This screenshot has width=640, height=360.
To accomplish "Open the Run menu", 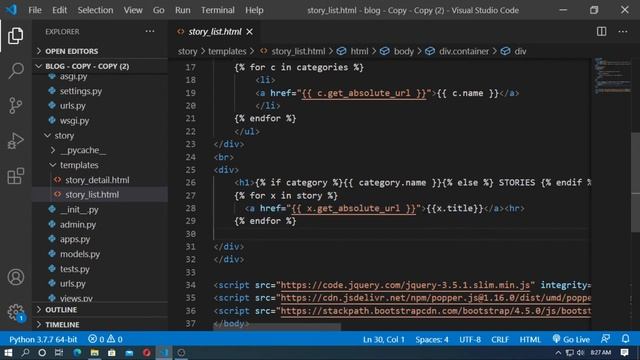I will [x=182, y=10].
